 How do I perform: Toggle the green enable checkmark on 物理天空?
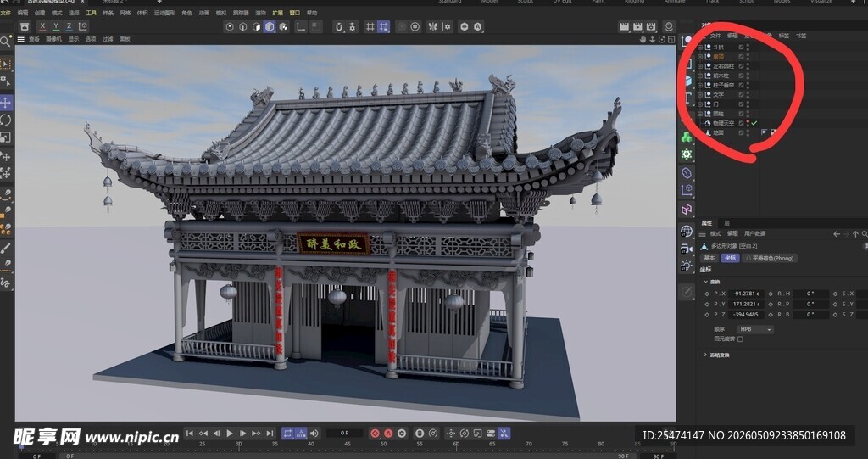tap(754, 123)
